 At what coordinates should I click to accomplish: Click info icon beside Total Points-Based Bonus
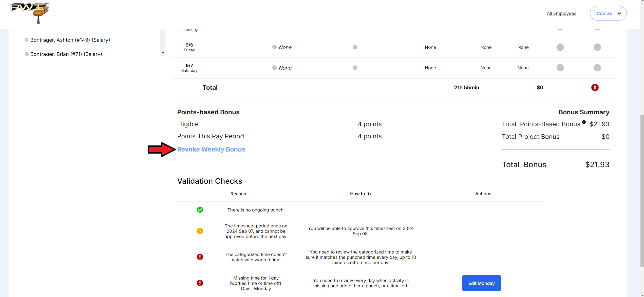tap(584, 122)
